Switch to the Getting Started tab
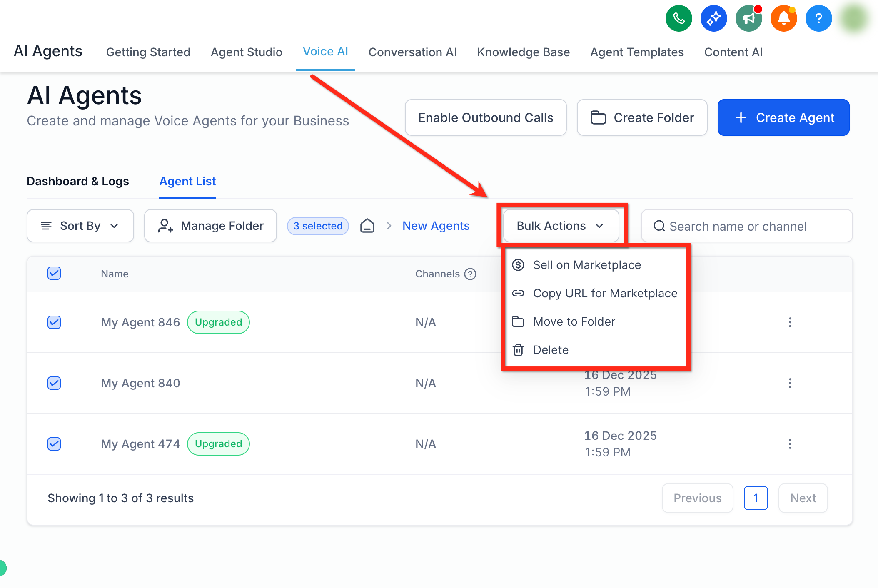The width and height of the screenshot is (878, 588). (148, 52)
